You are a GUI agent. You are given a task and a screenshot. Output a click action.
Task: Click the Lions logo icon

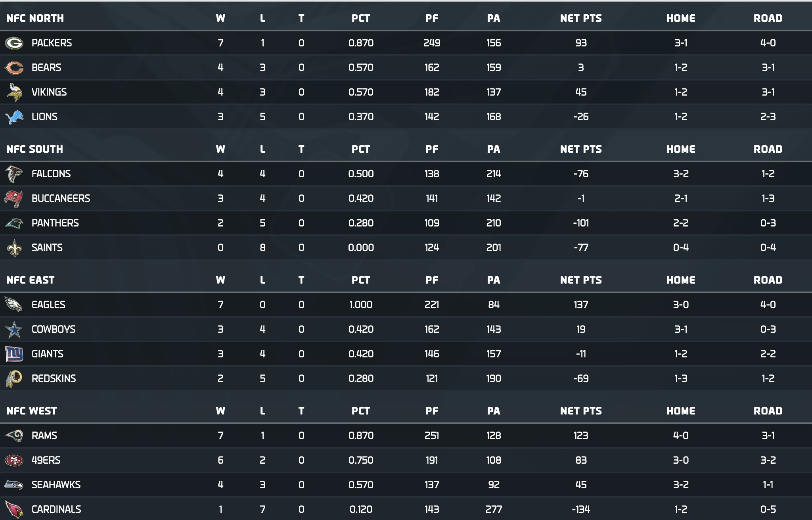(x=14, y=117)
